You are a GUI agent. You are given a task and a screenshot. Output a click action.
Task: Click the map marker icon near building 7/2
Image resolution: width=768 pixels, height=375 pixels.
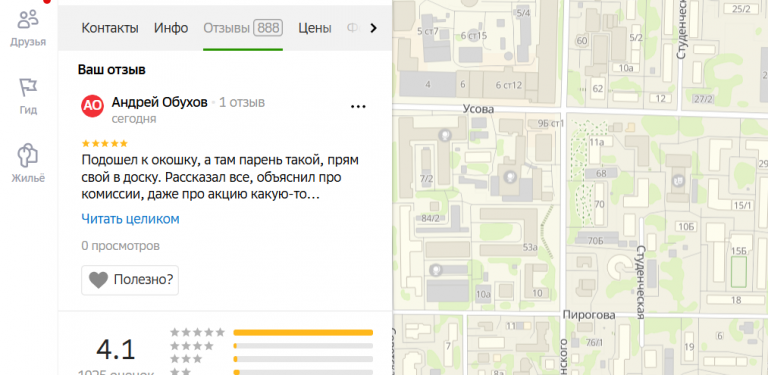(x=446, y=134)
